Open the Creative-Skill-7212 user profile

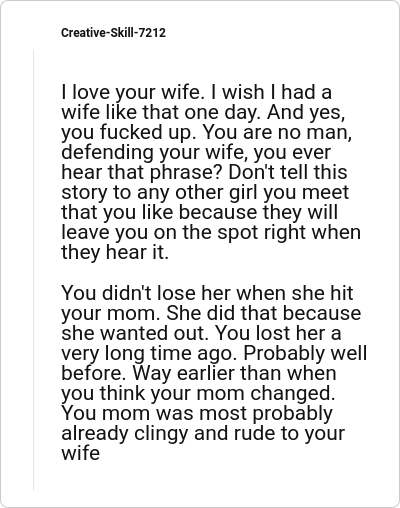(x=113, y=33)
